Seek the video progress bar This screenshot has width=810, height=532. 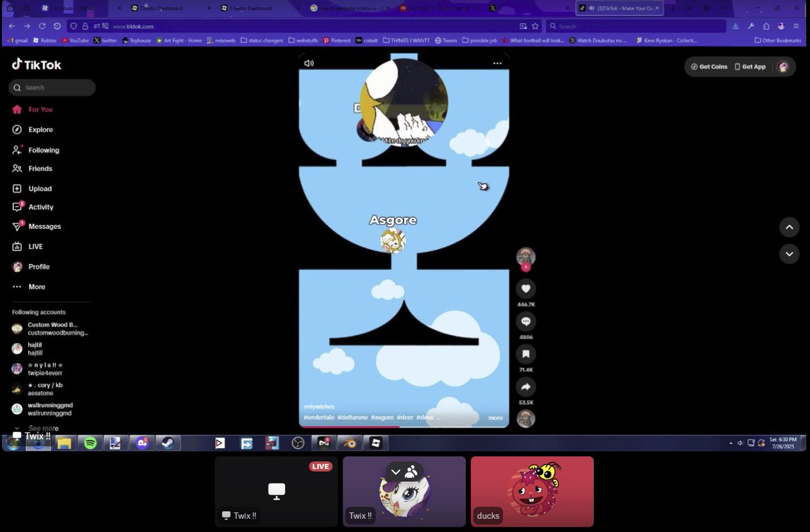[404, 427]
